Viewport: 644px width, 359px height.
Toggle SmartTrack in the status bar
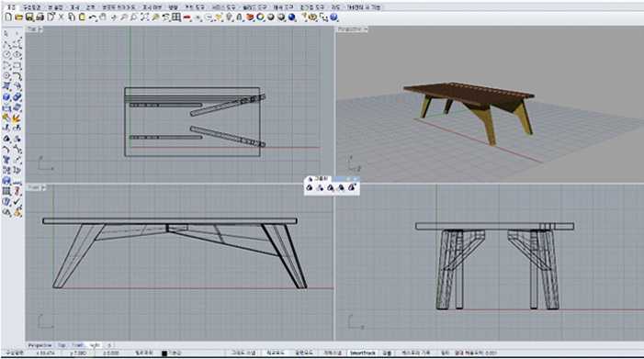click(363, 353)
